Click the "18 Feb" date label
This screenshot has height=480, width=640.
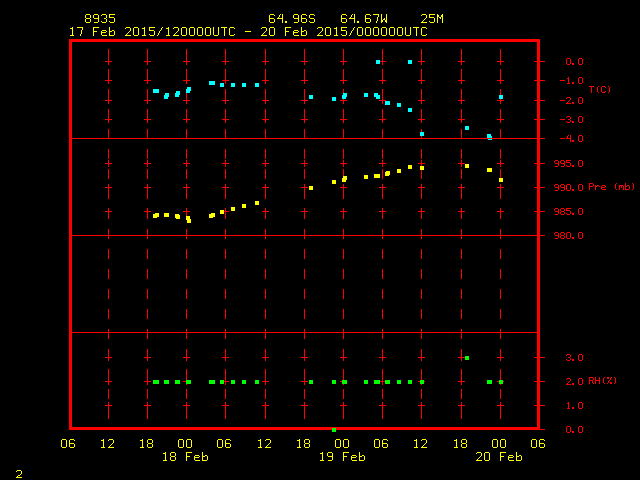pos(185,457)
